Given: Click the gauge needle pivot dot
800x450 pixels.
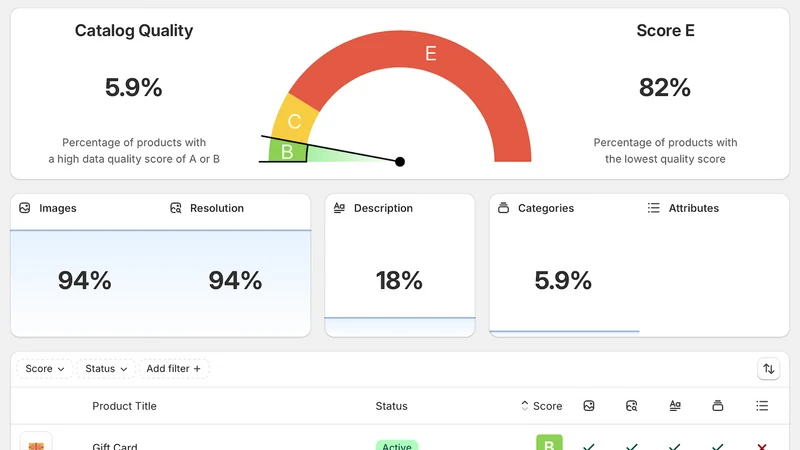Looking at the screenshot, I should coord(400,162).
